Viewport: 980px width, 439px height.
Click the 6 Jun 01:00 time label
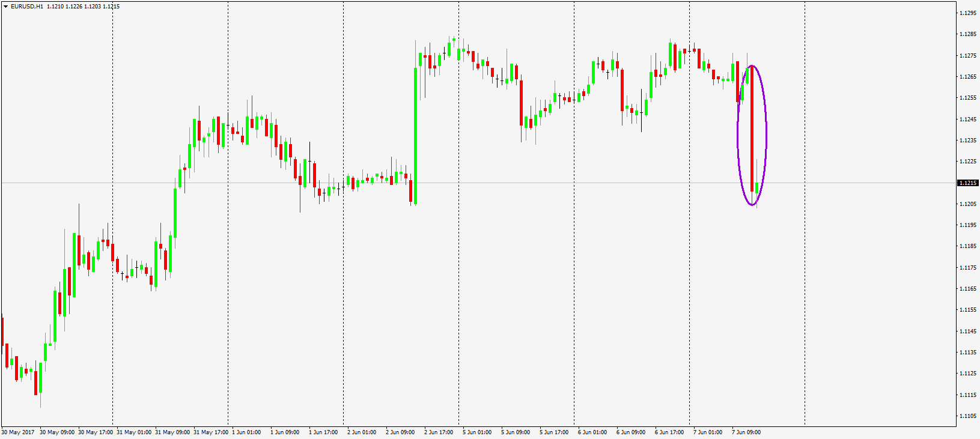pyautogui.click(x=592, y=432)
